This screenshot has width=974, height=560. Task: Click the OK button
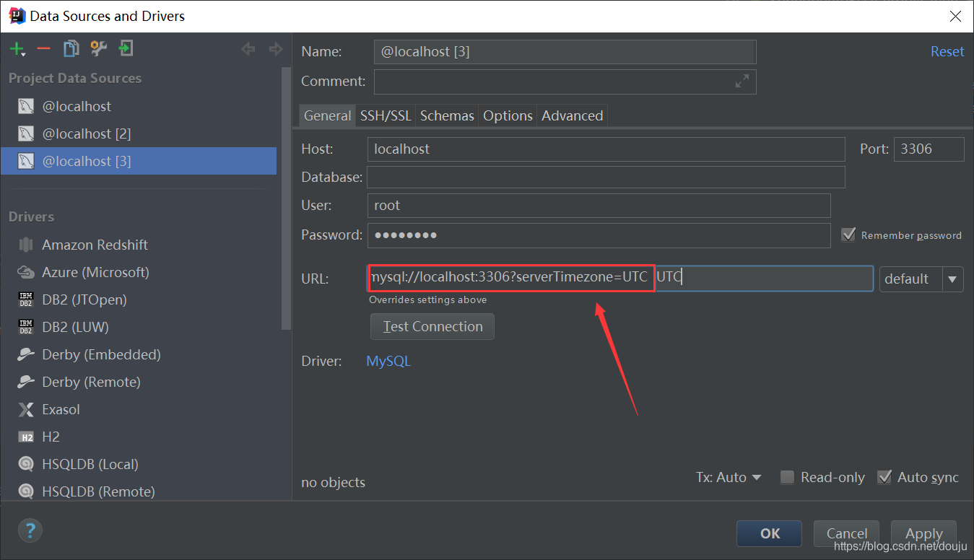pos(770,533)
